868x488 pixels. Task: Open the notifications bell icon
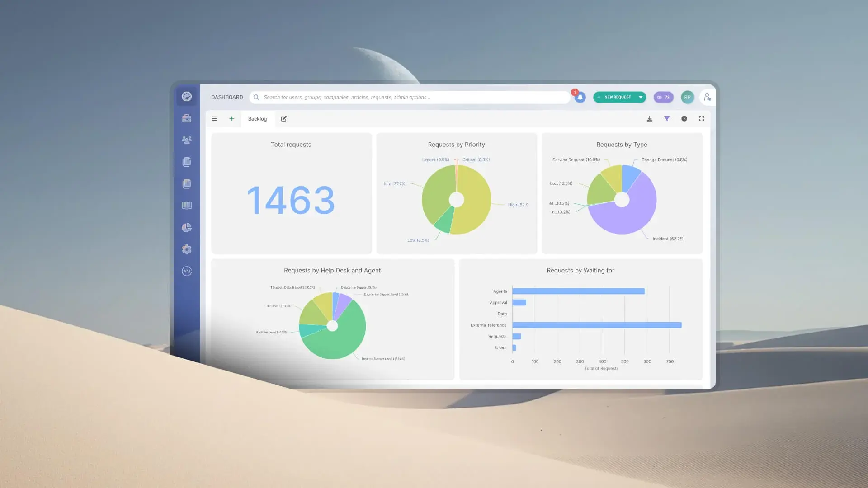[580, 97]
